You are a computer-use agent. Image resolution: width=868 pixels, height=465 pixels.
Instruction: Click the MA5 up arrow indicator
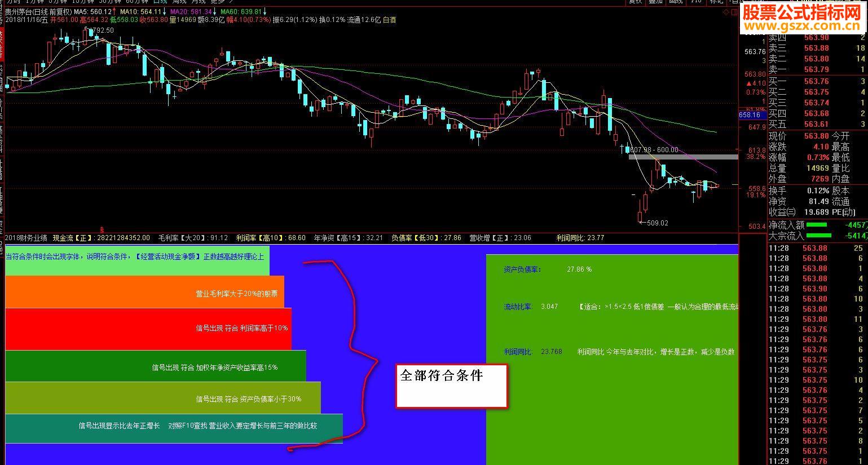click(x=114, y=12)
